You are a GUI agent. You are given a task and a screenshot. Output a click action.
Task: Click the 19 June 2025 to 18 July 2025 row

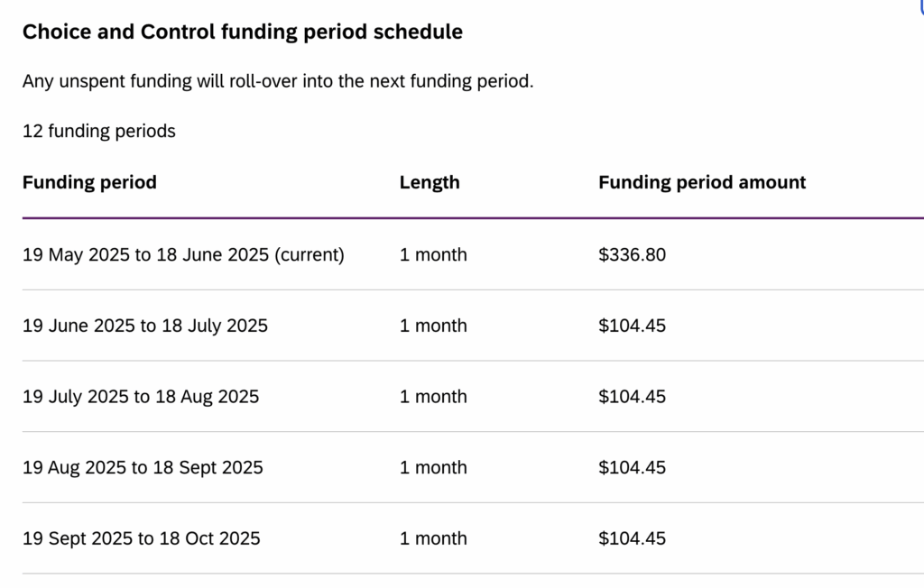[x=473, y=326]
